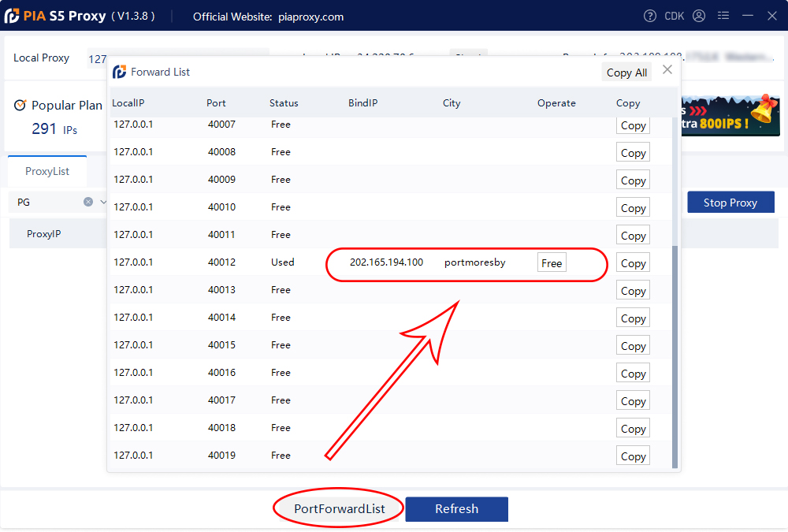This screenshot has width=788, height=532.
Task: Click the Status column header
Action: [284, 102]
